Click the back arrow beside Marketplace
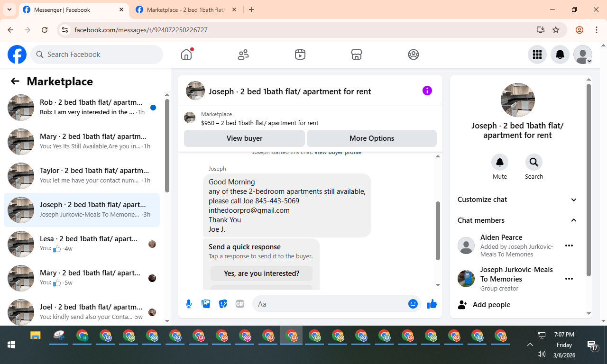The width and height of the screenshot is (607, 364). (x=15, y=81)
